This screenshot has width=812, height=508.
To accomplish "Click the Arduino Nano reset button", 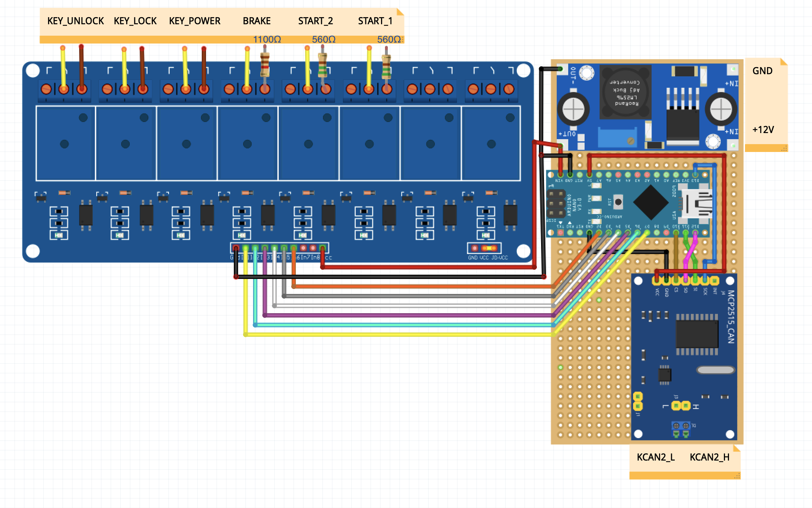I will [x=618, y=202].
